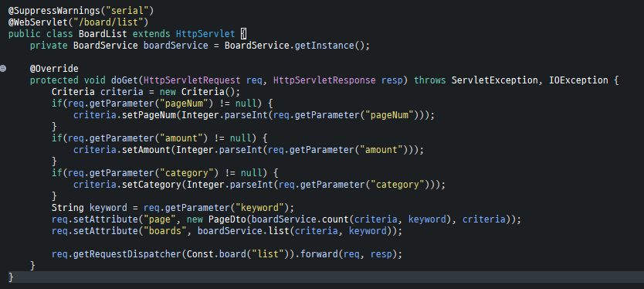The image size is (644, 289).
Task: Click the PageDto constructor name
Action: pos(227,219)
